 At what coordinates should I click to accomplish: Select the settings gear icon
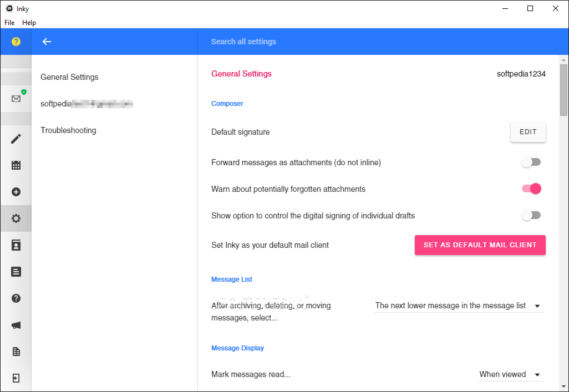(x=16, y=218)
